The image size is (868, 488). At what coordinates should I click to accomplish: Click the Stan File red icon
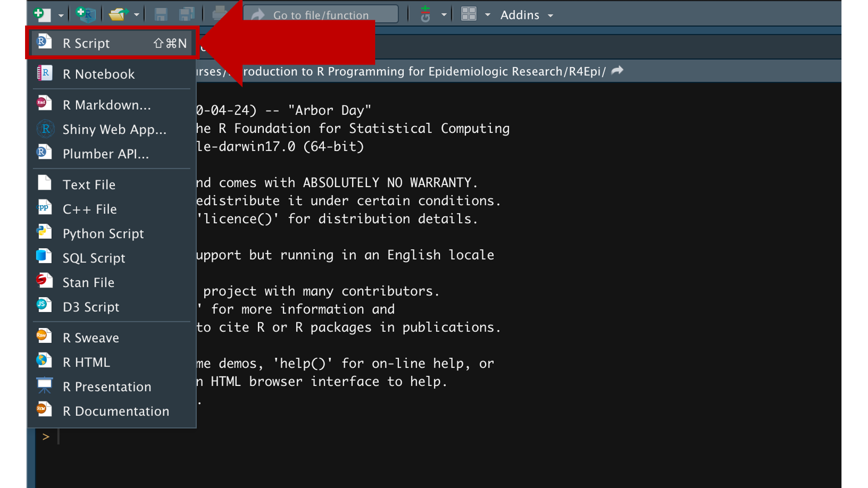coord(44,280)
